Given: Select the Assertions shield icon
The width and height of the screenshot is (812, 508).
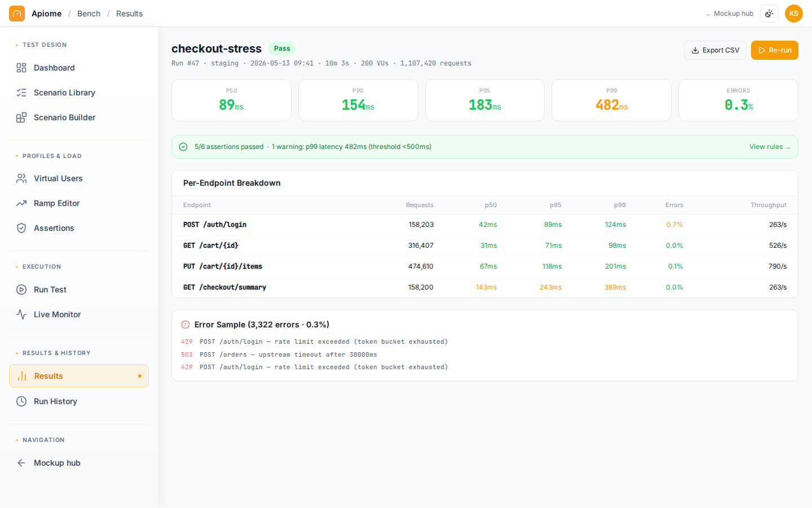Looking at the screenshot, I should 21,228.
